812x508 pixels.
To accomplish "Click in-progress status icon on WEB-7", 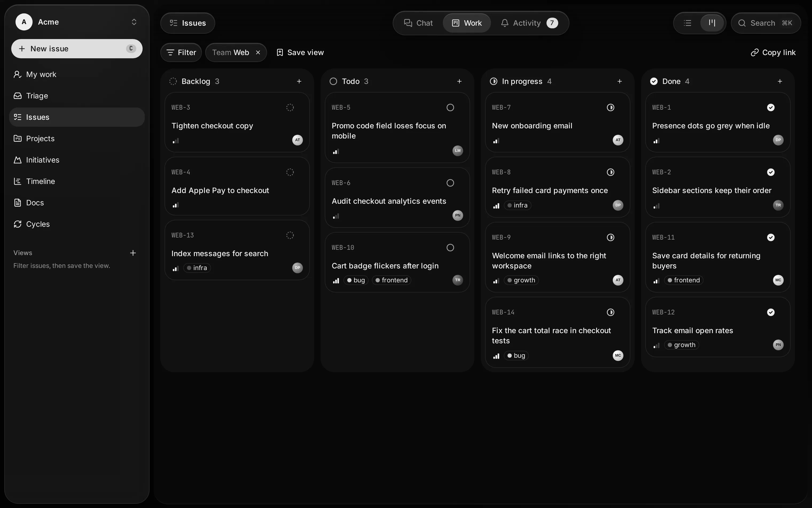I will (x=610, y=107).
